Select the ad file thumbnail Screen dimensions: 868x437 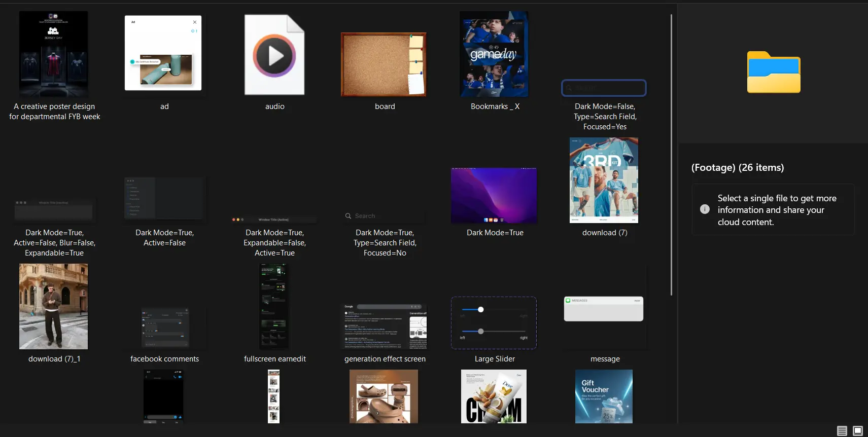163,53
